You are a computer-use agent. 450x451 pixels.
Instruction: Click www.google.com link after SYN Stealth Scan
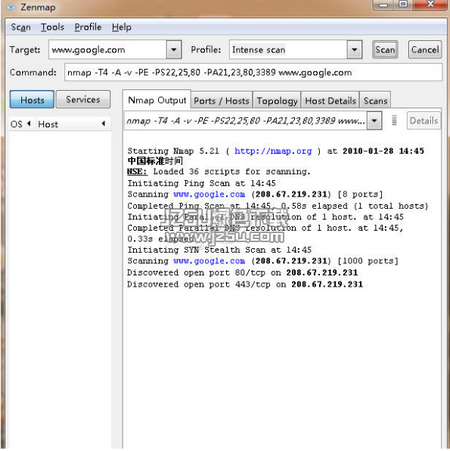point(209,261)
